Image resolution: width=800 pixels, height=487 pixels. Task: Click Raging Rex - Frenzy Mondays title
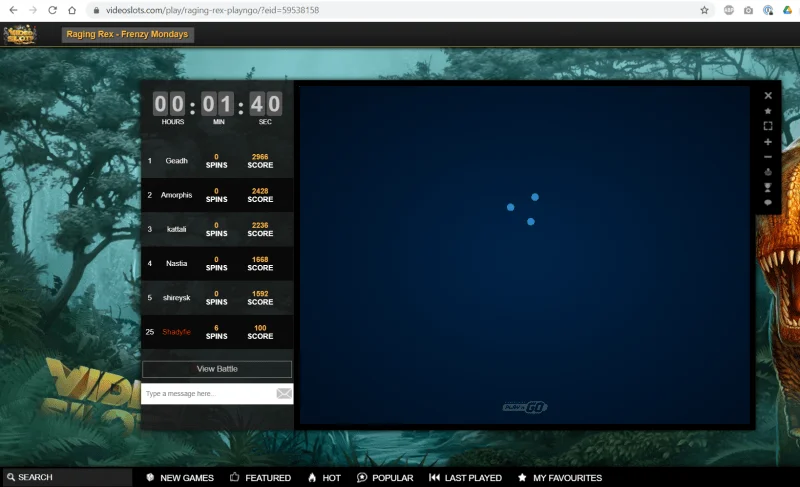127,34
